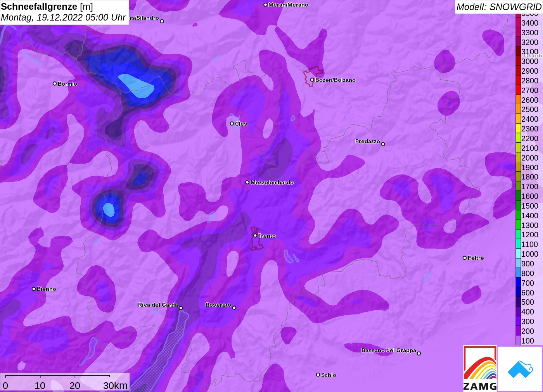This screenshot has height=392, width=543.
Task: Click the Cles location dot
Action: pos(232,123)
